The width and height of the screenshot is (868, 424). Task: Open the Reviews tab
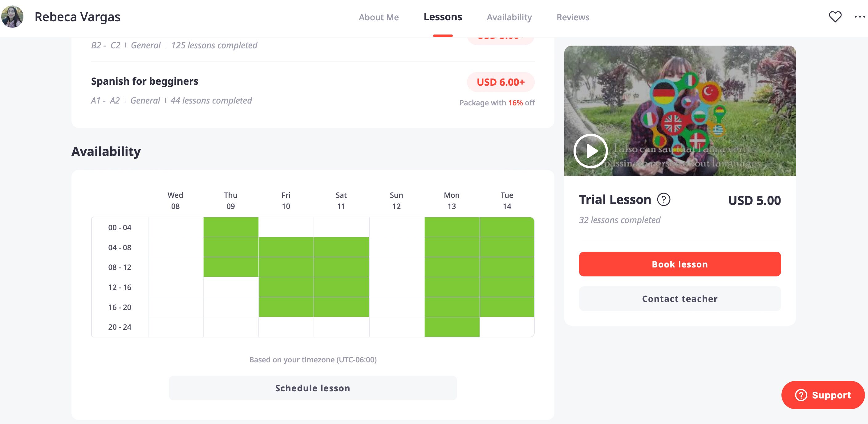click(x=573, y=17)
